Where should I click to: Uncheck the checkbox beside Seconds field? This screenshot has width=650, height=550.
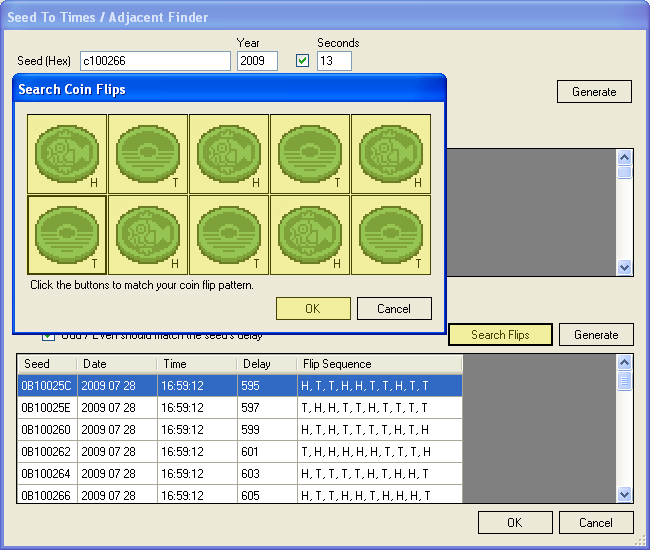[303, 61]
